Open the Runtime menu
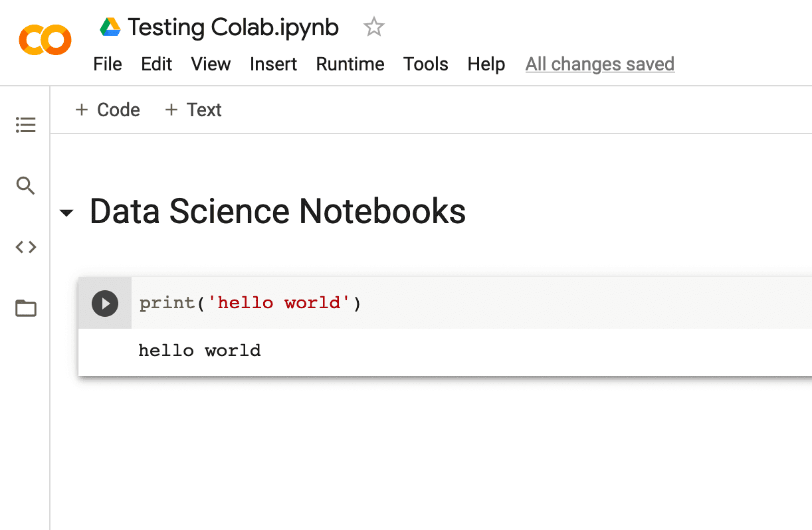The height and width of the screenshot is (530, 812). coord(350,64)
